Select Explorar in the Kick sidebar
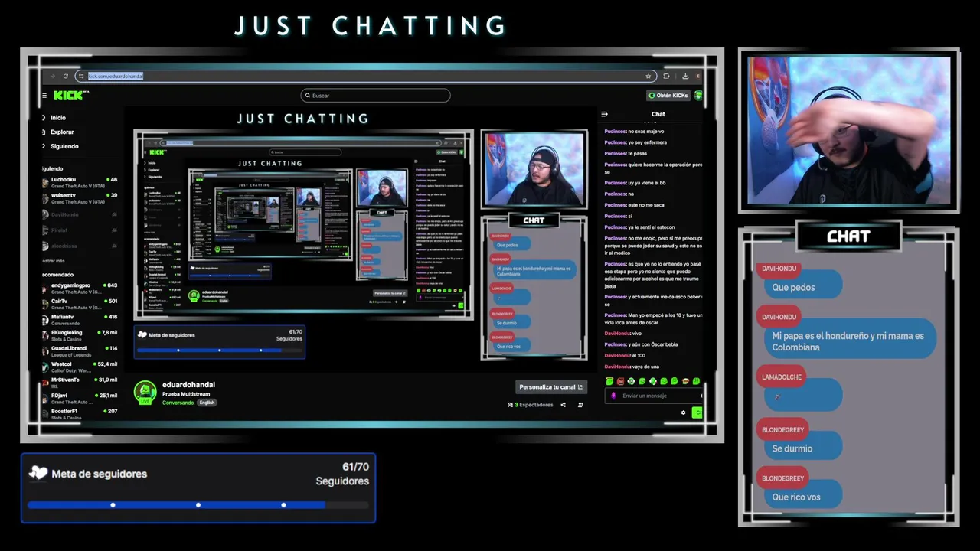The width and height of the screenshot is (980, 551). 62,132
